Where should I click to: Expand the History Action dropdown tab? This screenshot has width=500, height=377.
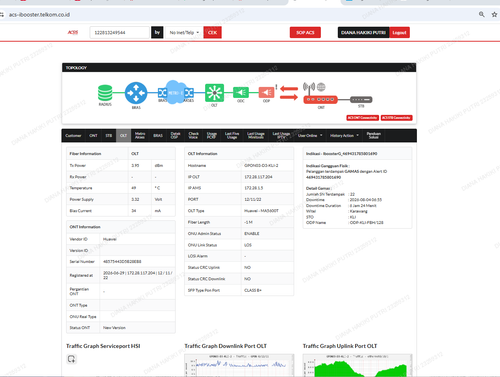(x=344, y=136)
